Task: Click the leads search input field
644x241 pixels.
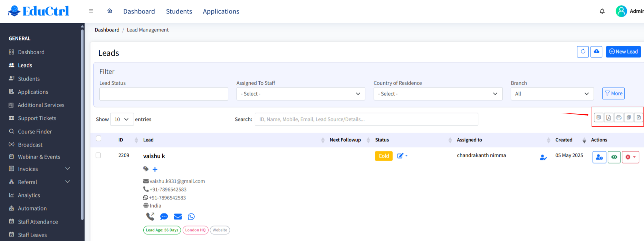Action: [366, 119]
